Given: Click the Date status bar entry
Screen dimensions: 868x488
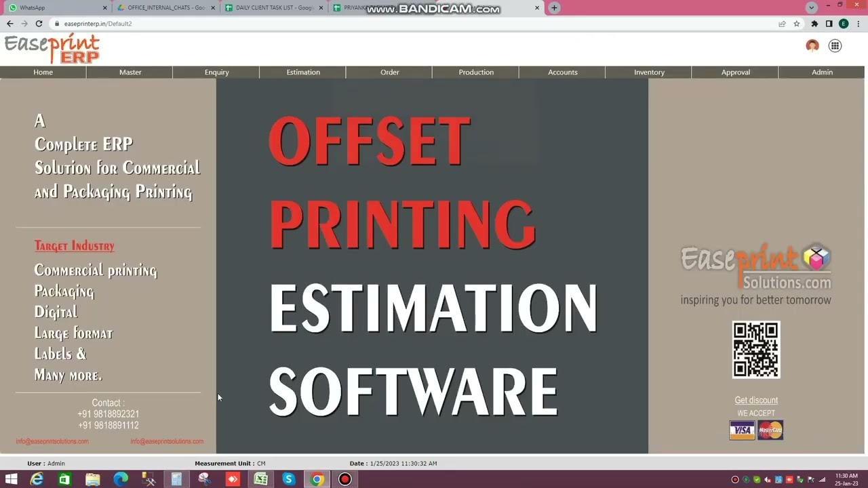Looking at the screenshot, I should click(393, 464).
